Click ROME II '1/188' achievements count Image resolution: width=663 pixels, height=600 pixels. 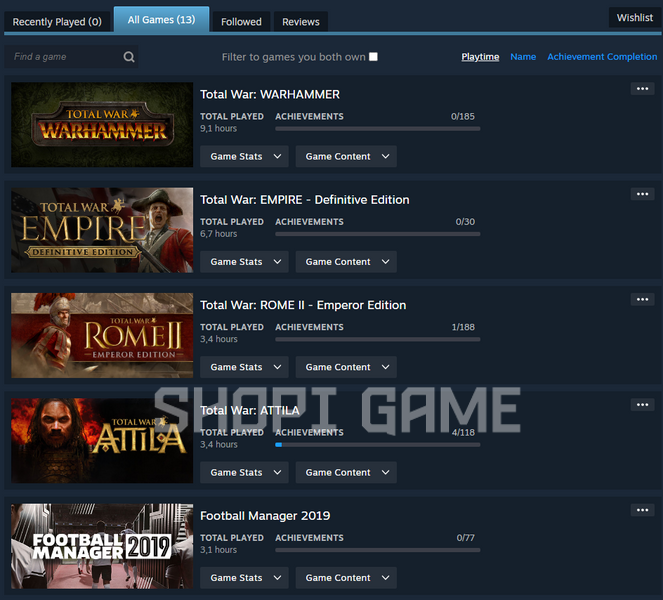click(x=463, y=327)
